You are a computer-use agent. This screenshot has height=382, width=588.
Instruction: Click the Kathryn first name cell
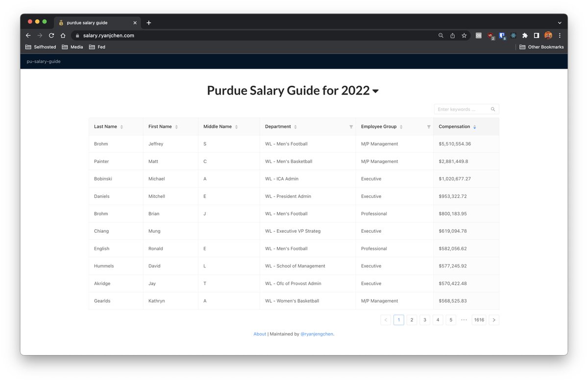pos(171,301)
